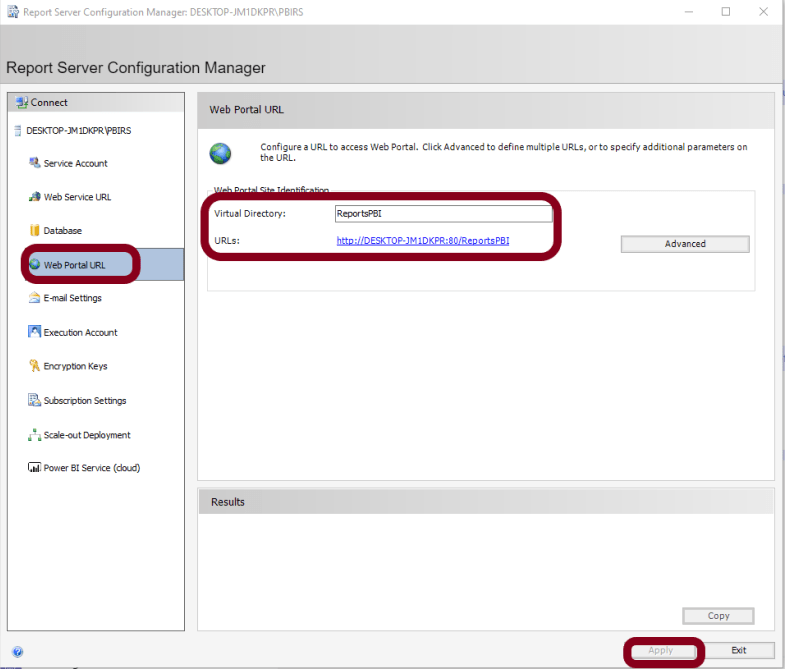The height and width of the screenshot is (669, 785).
Task: Click the Encryption Keys key icon
Action: point(35,366)
